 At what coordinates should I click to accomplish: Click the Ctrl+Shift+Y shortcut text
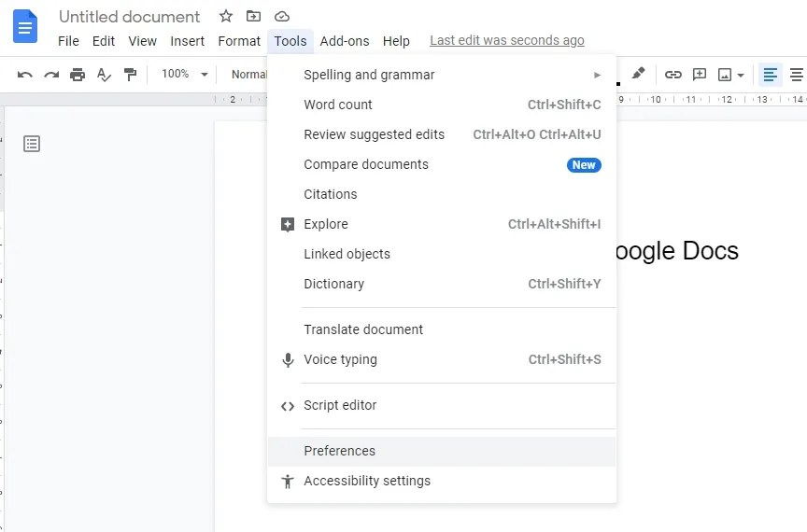(x=564, y=284)
